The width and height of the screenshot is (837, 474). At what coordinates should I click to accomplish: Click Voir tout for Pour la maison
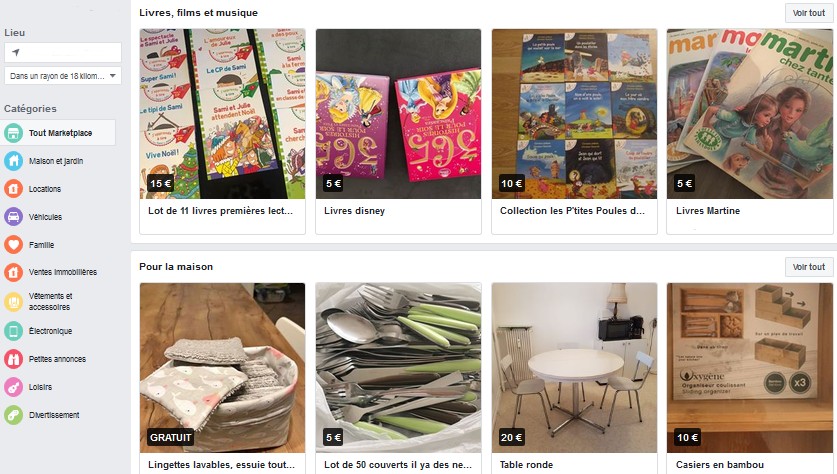(809, 267)
